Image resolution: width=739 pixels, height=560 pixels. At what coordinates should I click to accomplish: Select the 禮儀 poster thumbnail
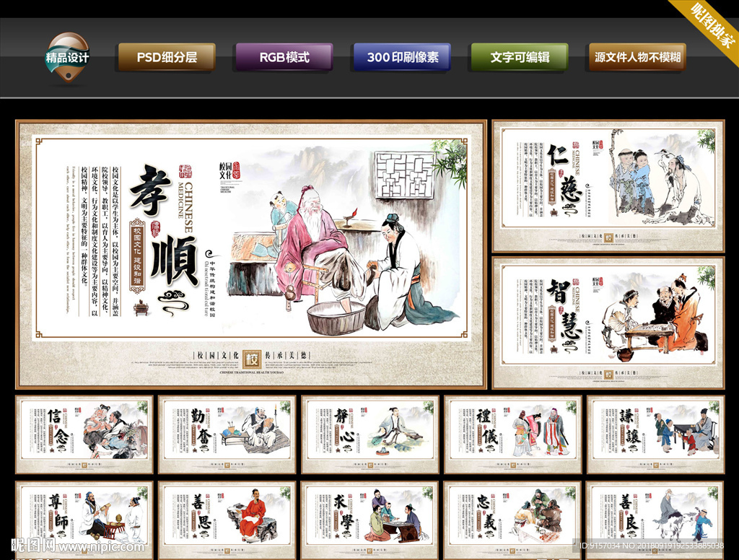click(x=513, y=434)
